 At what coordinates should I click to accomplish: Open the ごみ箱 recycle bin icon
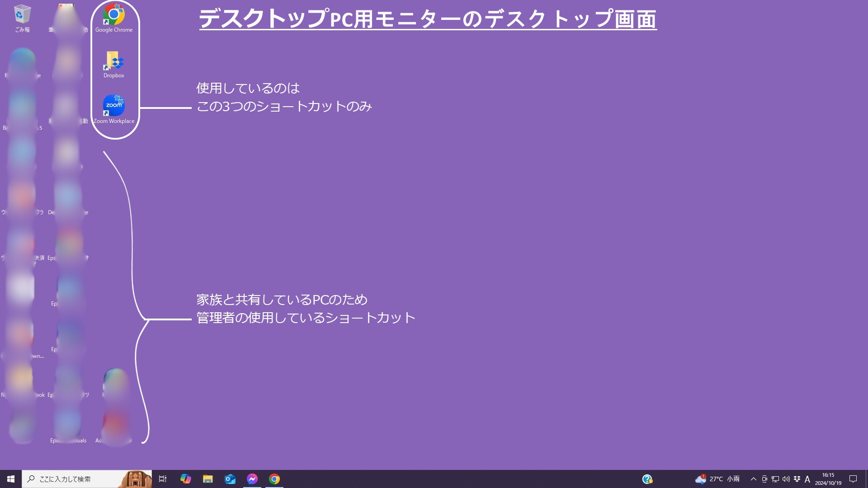[x=22, y=19]
